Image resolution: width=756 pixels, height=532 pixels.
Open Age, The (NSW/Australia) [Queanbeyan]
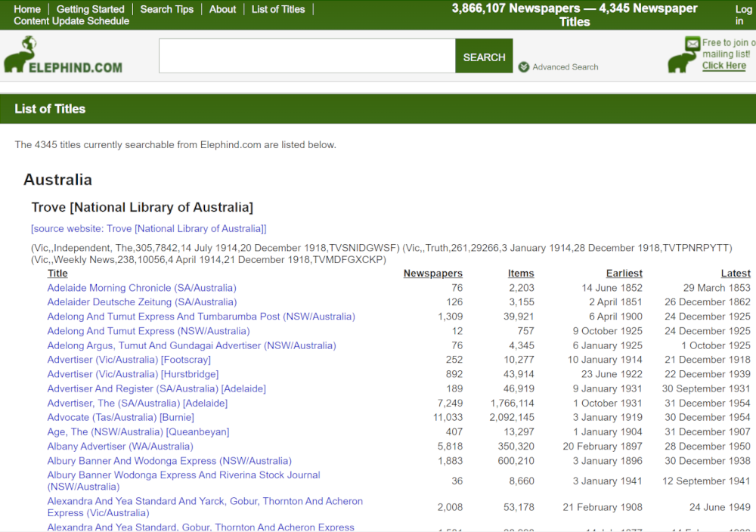(138, 432)
